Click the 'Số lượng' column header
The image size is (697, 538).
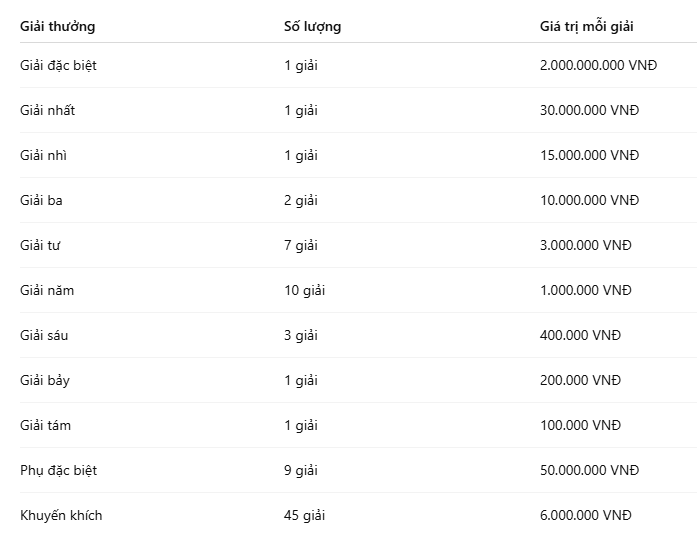pos(312,26)
